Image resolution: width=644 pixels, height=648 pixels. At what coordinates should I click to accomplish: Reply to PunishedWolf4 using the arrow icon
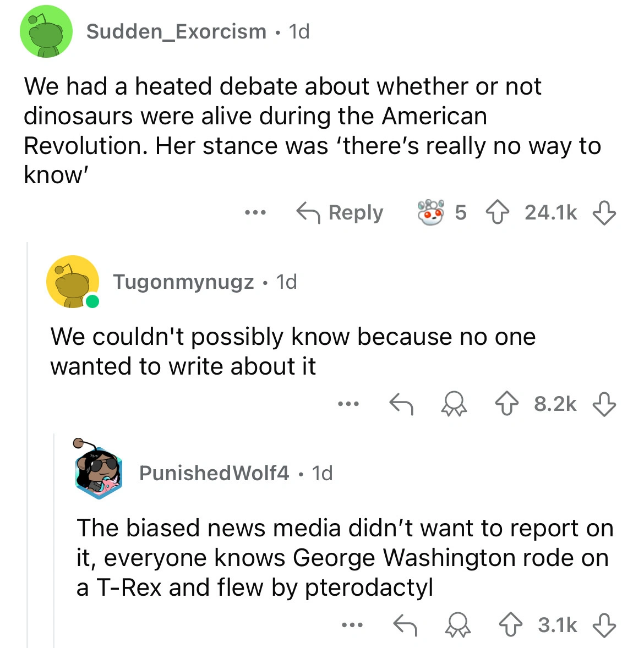[x=405, y=625]
